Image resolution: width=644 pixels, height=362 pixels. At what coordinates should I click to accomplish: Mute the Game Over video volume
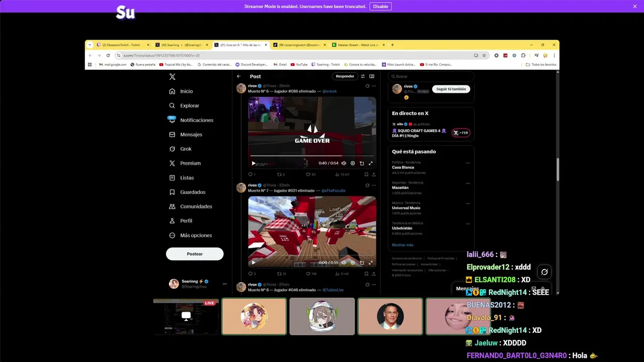pos(344,163)
